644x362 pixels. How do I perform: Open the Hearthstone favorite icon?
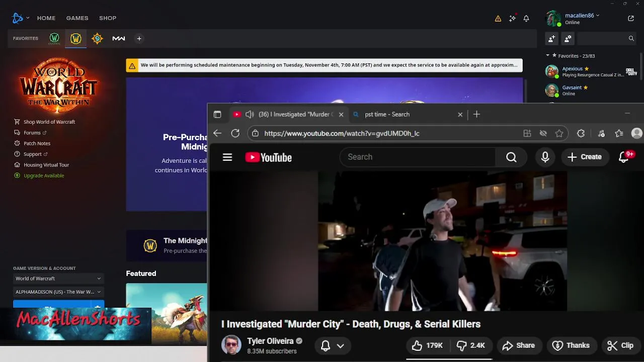point(97,38)
